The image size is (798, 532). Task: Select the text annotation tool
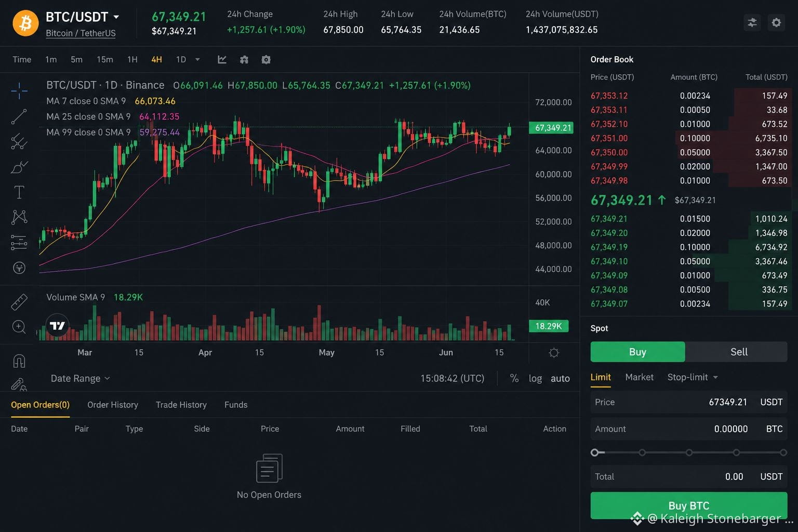click(19, 192)
